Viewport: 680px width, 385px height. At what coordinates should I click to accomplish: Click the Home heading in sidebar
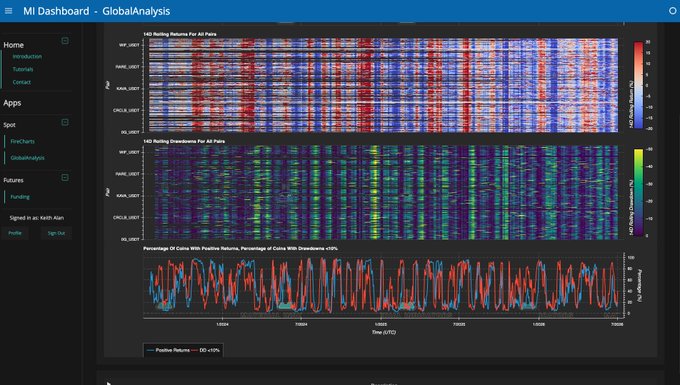click(13, 45)
